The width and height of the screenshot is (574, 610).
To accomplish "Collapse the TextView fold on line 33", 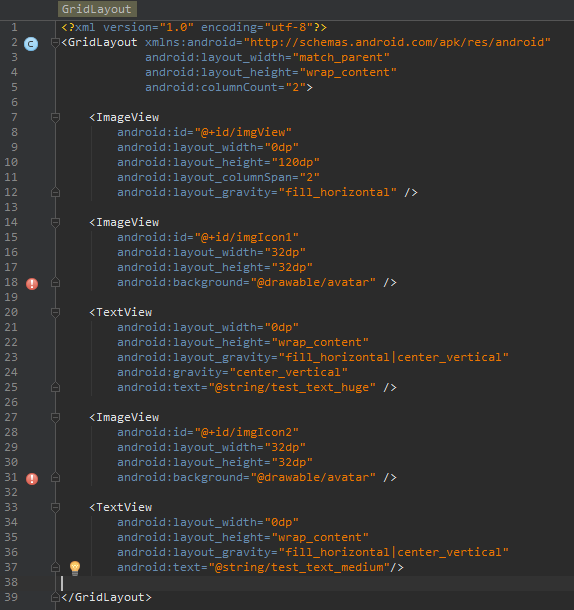I will (55, 507).
